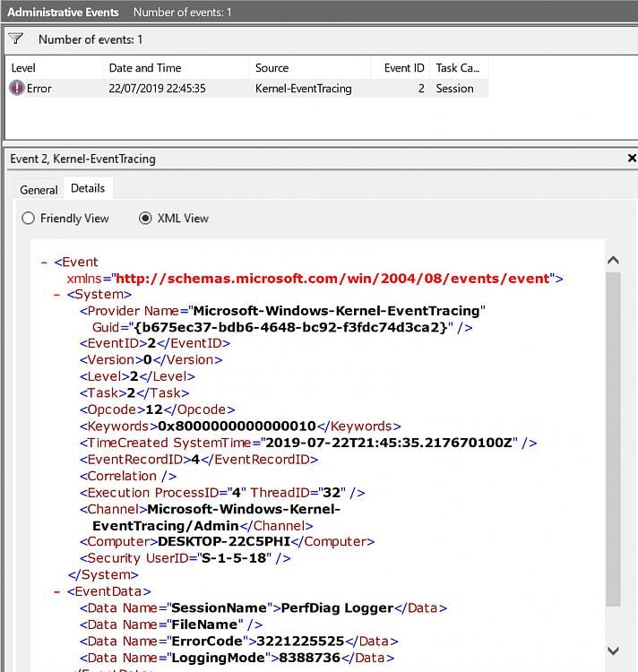The image size is (638, 672).
Task: Click the EventID 2 XML line
Action: tap(155, 343)
